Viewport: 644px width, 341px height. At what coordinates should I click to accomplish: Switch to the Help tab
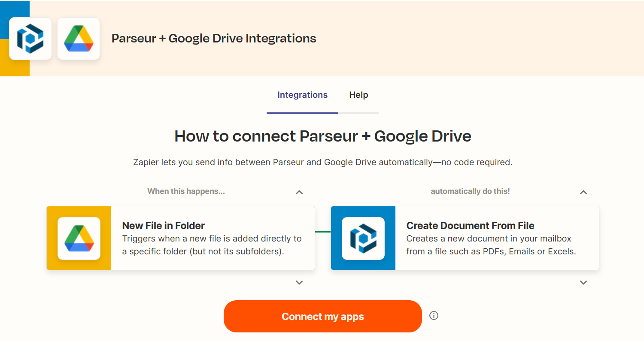[358, 95]
